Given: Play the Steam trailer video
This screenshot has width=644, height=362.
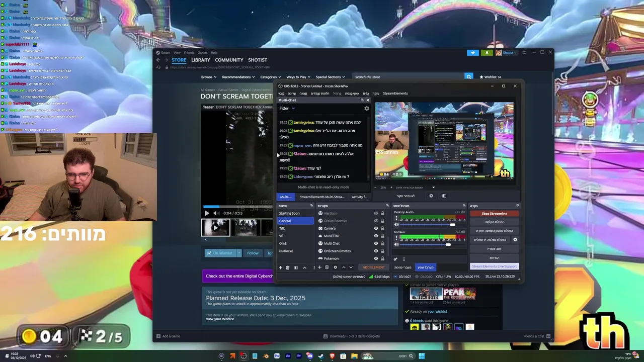Looking at the screenshot, I should coord(207,213).
